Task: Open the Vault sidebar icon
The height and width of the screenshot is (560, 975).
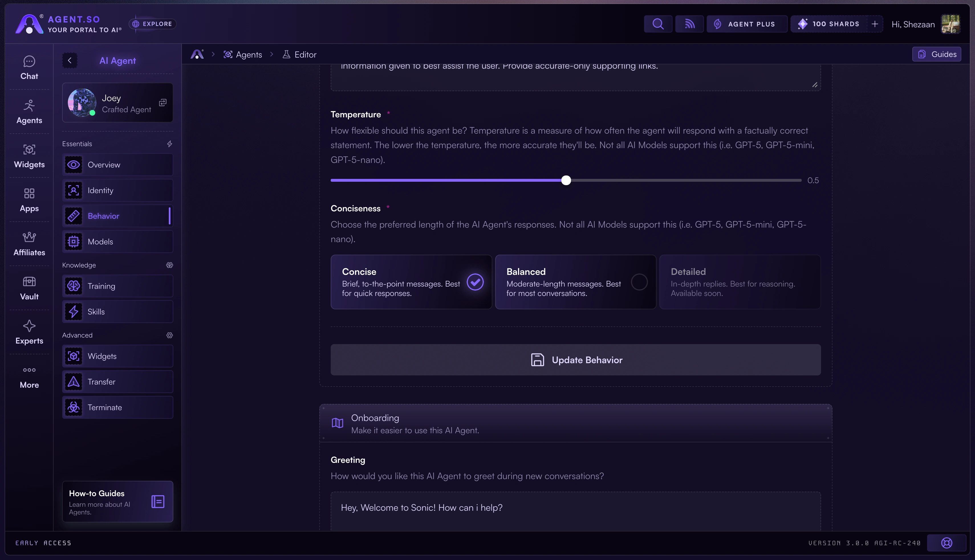Action: 29,288
